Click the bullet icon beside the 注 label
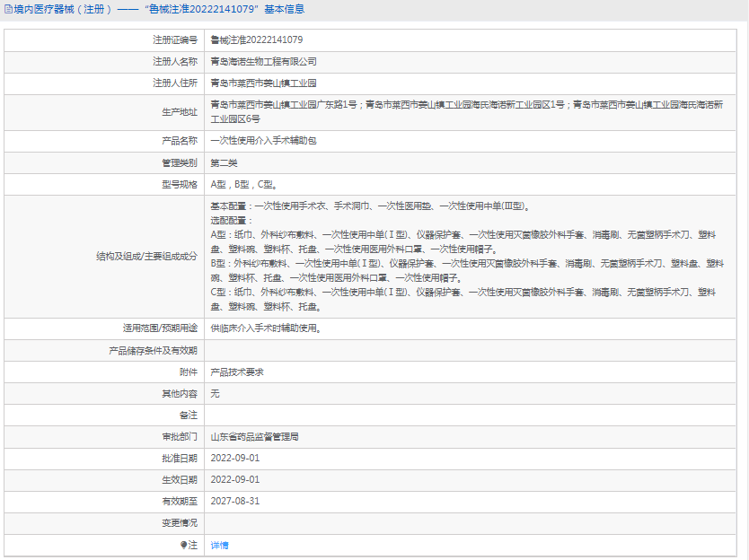 pos(183,545)
